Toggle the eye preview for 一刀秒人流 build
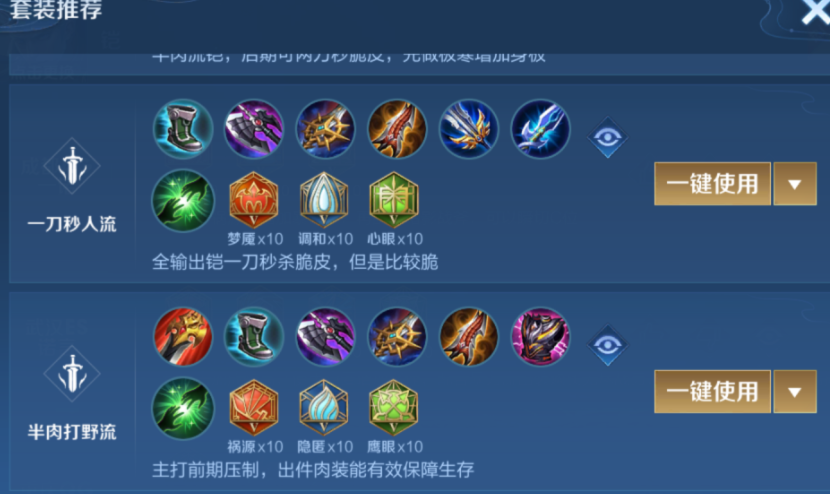 click(x=608, y=138)
